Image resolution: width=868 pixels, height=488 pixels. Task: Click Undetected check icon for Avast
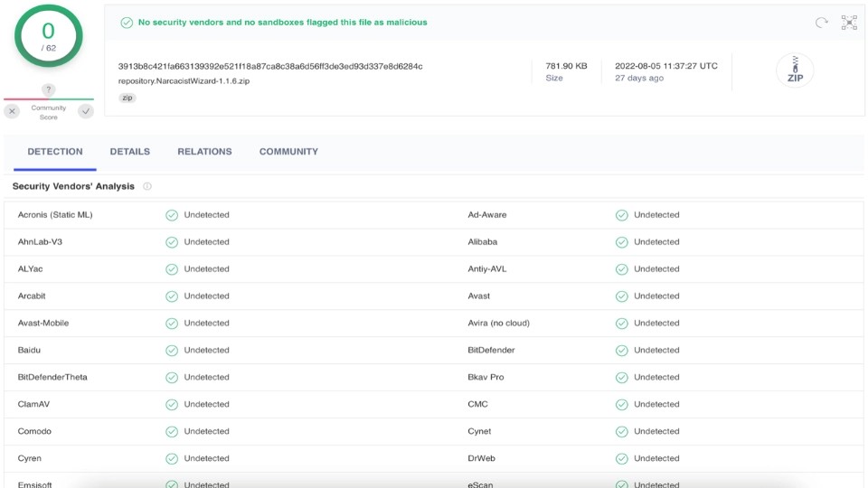(622, 296)
